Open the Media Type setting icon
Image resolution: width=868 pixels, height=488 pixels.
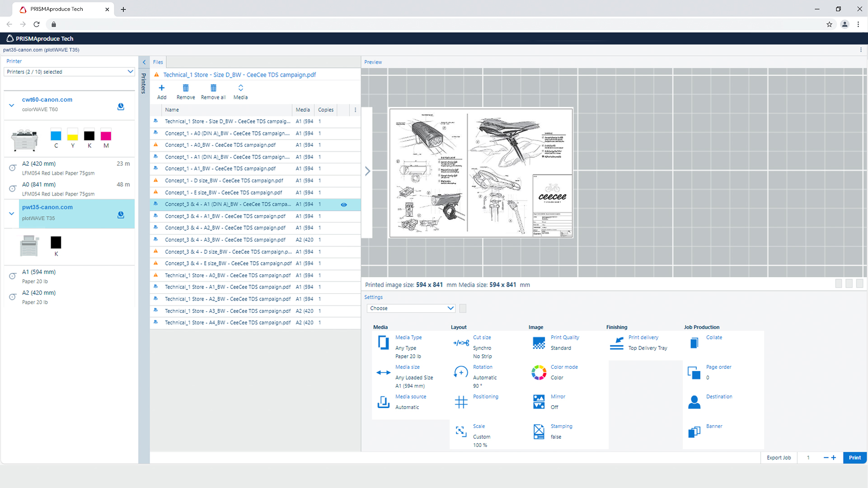383,343
